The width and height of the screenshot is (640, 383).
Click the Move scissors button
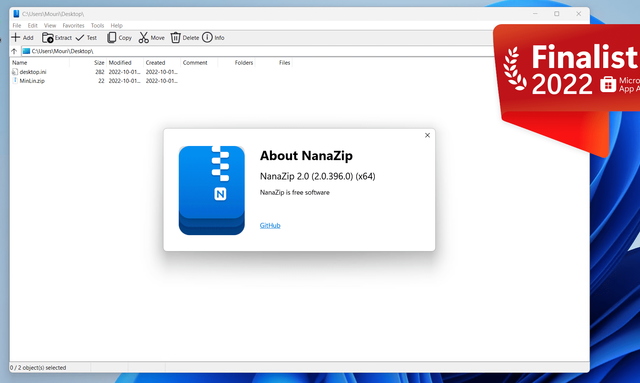pyautogui.click(x=151, y=38)
